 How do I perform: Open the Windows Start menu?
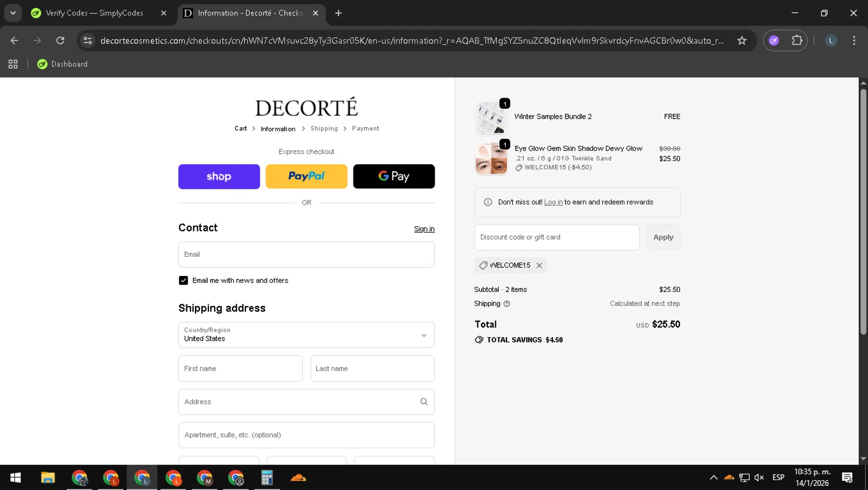tap(16, 478)
